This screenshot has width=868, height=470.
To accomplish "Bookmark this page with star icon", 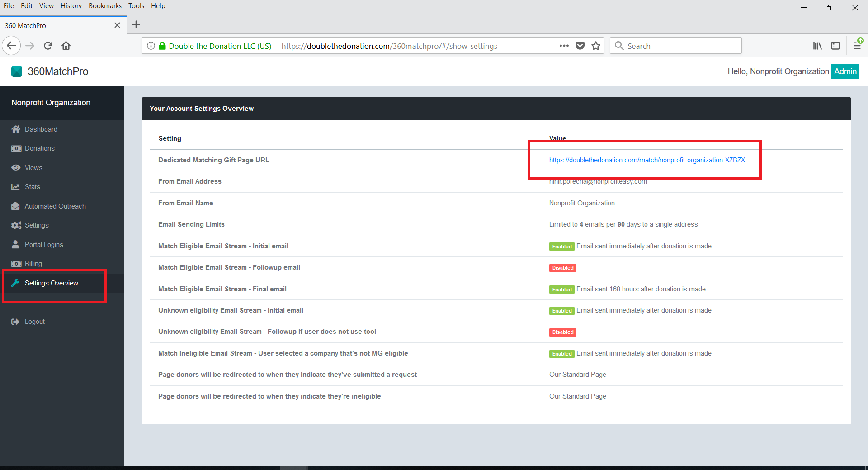I will [x=596, y=46].
